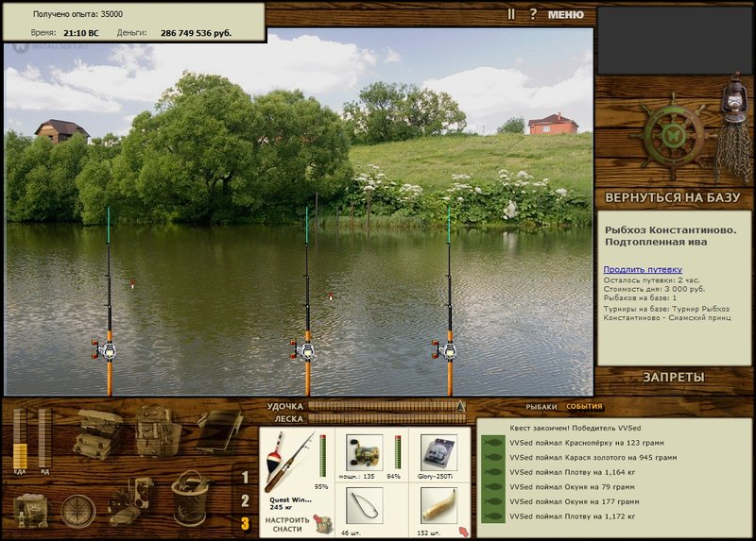Open the fish bucket keepnet icon
756x541 pixels.
pyautogui.click(x=190, y=499)
